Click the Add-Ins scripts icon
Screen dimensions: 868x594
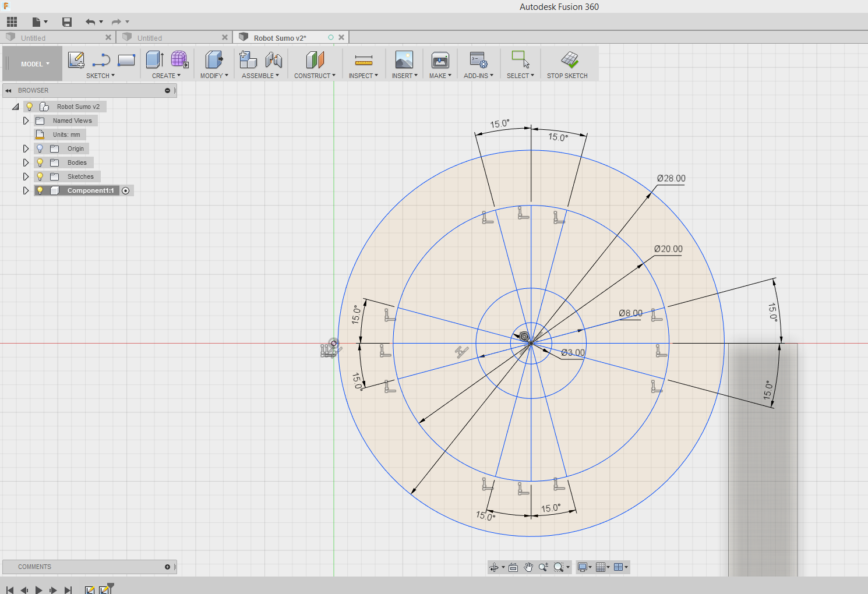click(478, 59)
